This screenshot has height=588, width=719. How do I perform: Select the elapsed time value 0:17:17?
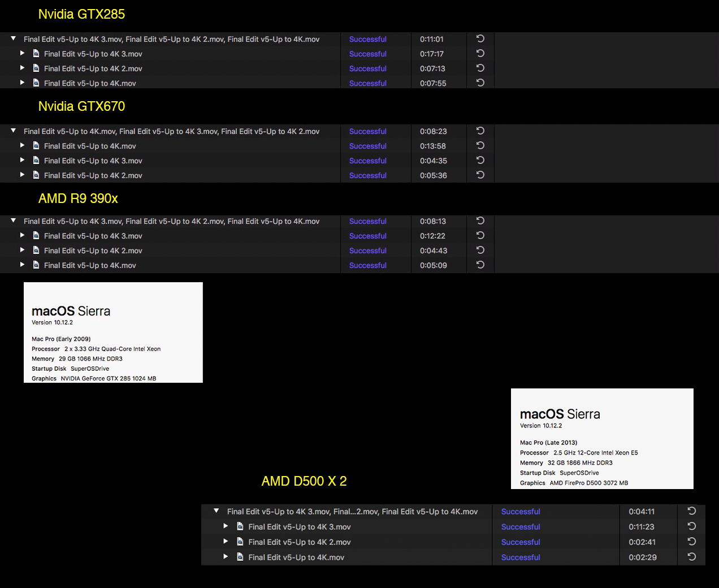pyautogui.click(x=432, y=54)
